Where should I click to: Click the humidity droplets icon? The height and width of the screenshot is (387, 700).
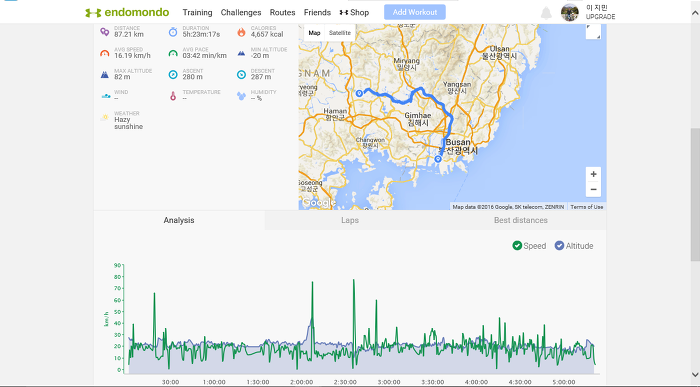pos(241,96)
